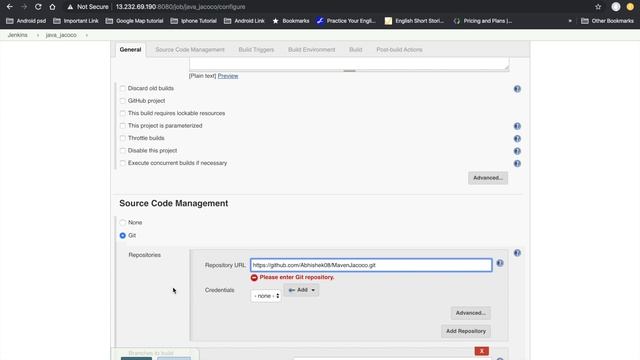
Task: Open Advanced options in General section
Action: (x=488, y=178)
